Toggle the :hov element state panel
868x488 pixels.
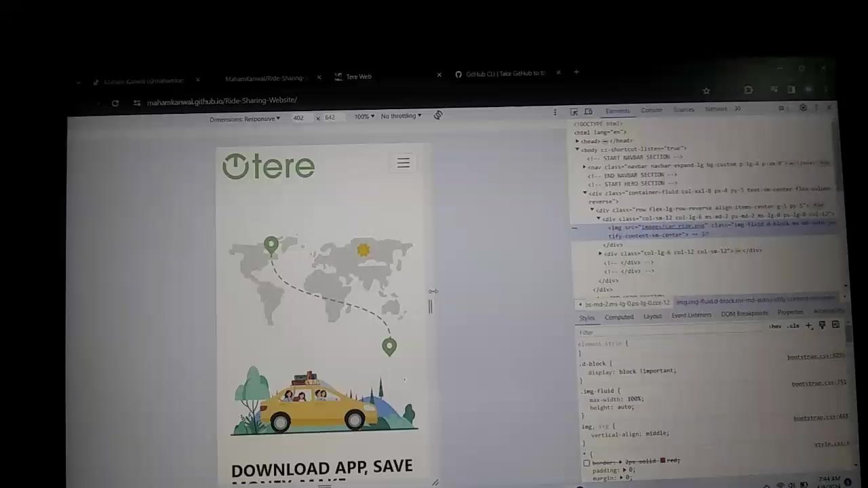tap(775, 326)
